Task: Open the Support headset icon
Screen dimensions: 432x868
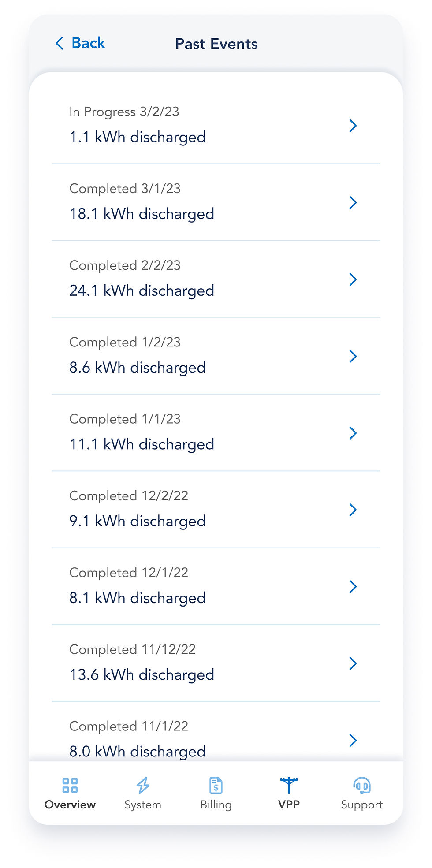Action: (x=362, y=785)
